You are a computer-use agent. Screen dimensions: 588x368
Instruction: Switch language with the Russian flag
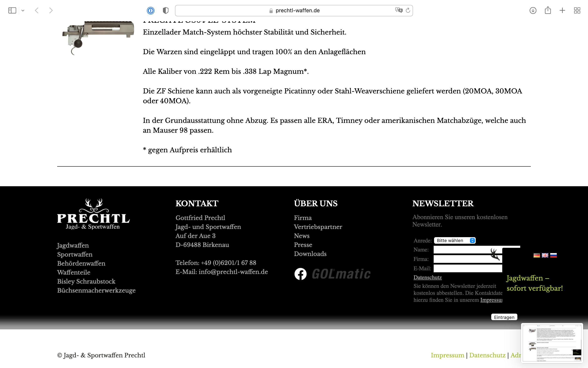click(553, 255)
